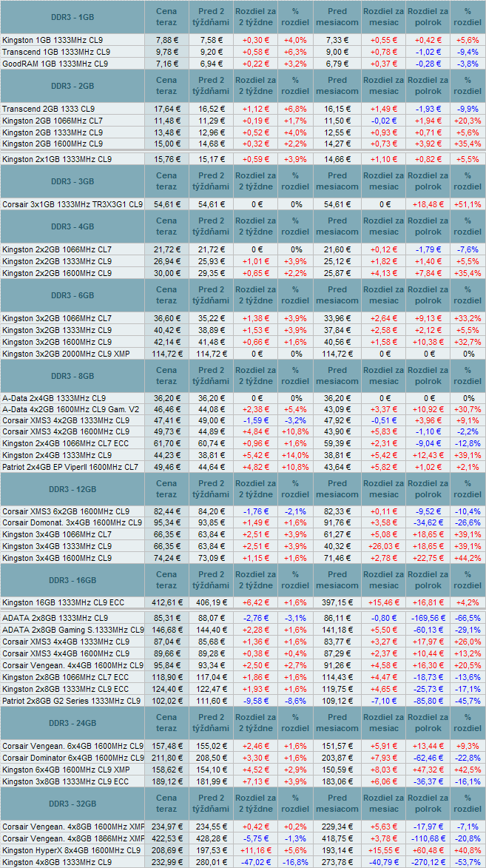
Task: Select the DDR3 - 32GB section header
Action: pyautogui.click(x=72, y=804)
